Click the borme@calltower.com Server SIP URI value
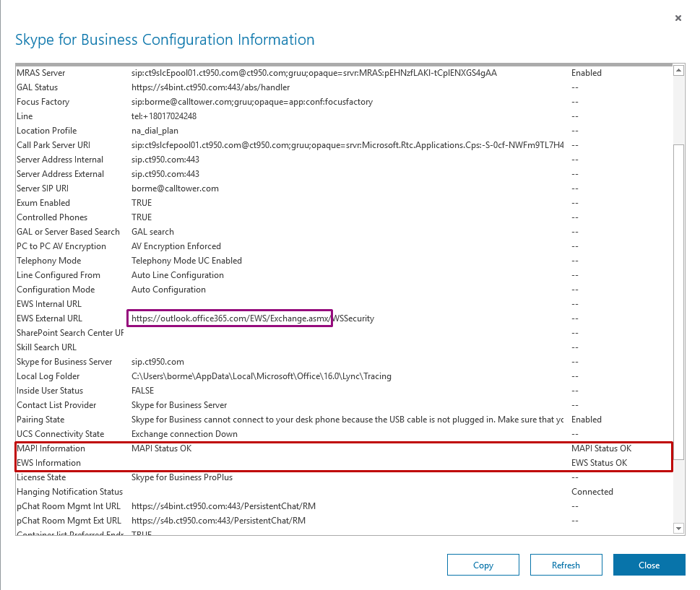 175,188
